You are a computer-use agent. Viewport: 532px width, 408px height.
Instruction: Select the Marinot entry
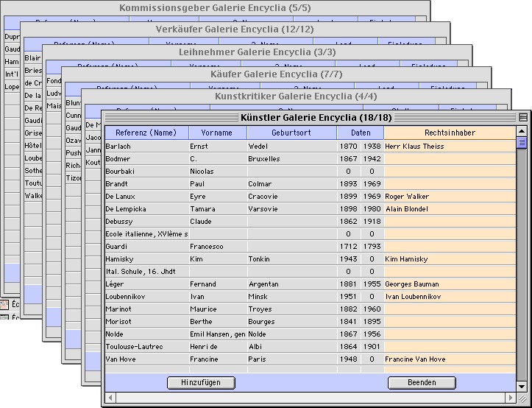pyautogui.click(x=118, y=309)
